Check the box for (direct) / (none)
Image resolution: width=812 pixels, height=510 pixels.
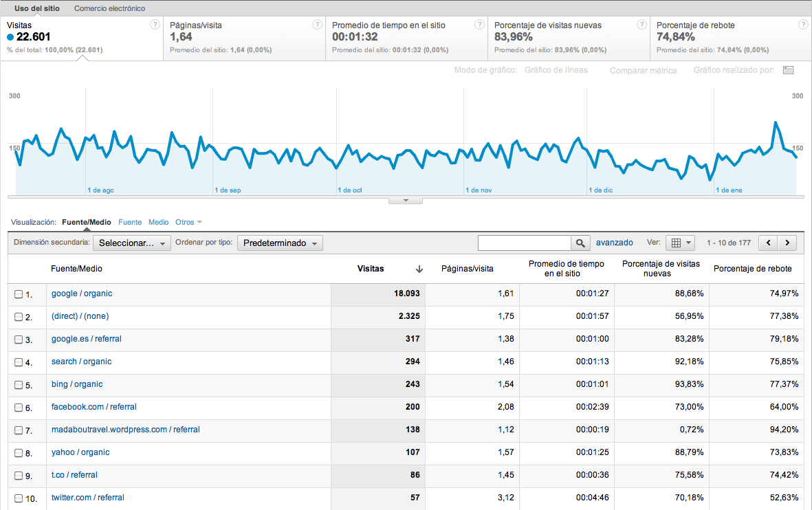coord(19,317)
